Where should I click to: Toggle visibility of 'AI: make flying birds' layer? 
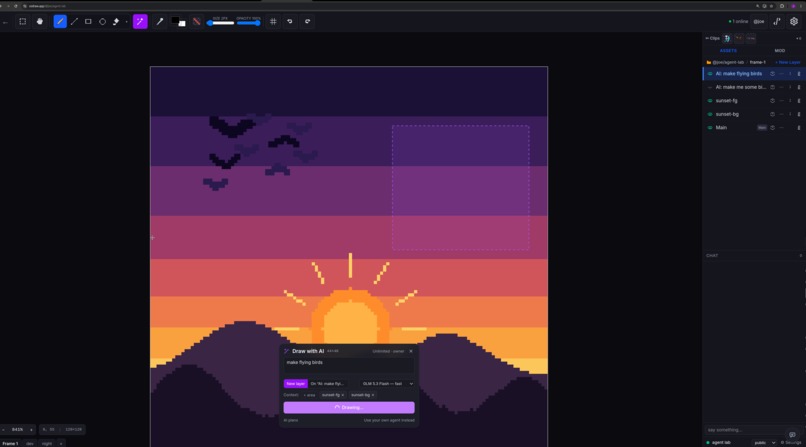710,74
